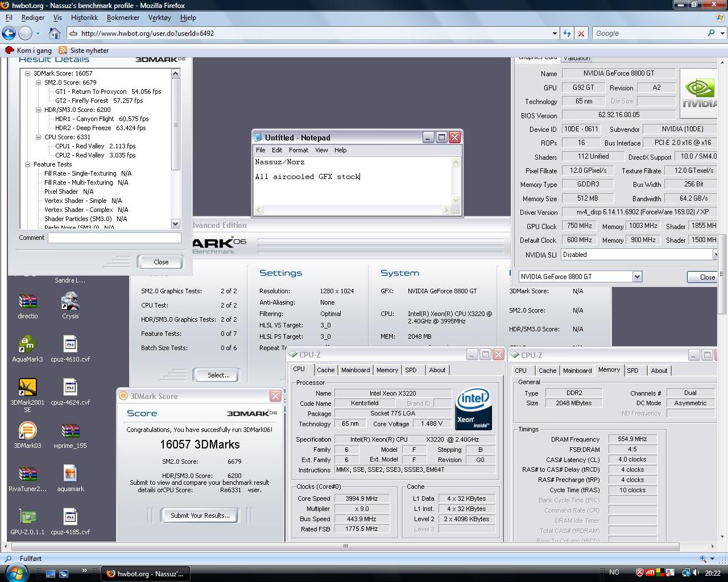
Task: Switch to the Cache tab in left CPU-Z
Action: pyautogui.click(x=325, y=370)
